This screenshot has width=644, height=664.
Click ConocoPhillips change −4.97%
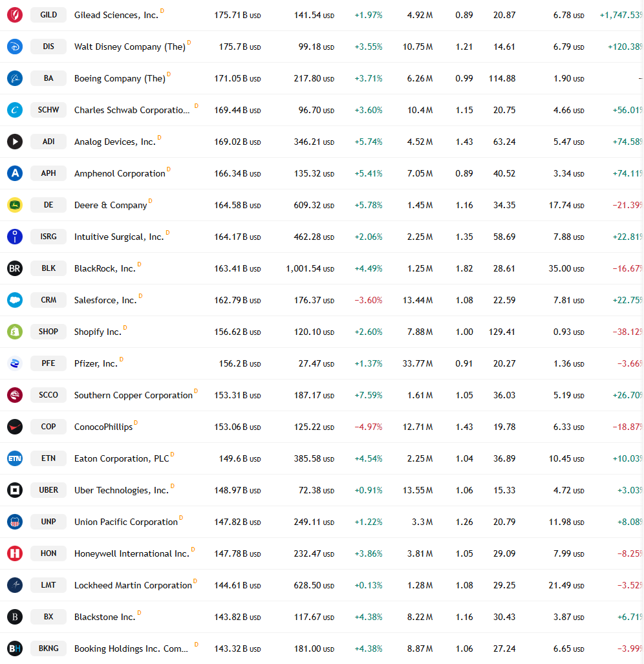click(x=369, y=427)
